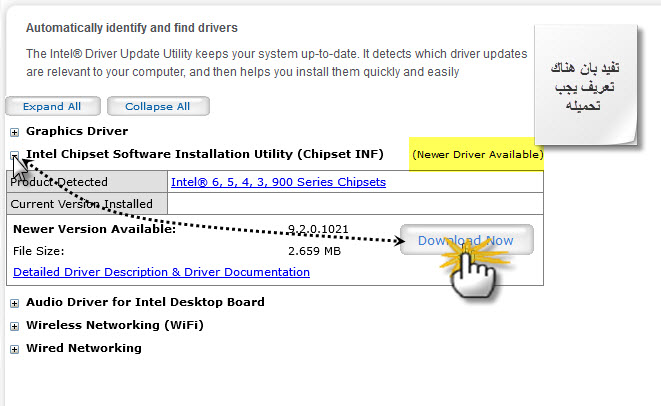Click the Collapse All button
This screenshot has height=406, width=661.
click(x=158, y=106)
